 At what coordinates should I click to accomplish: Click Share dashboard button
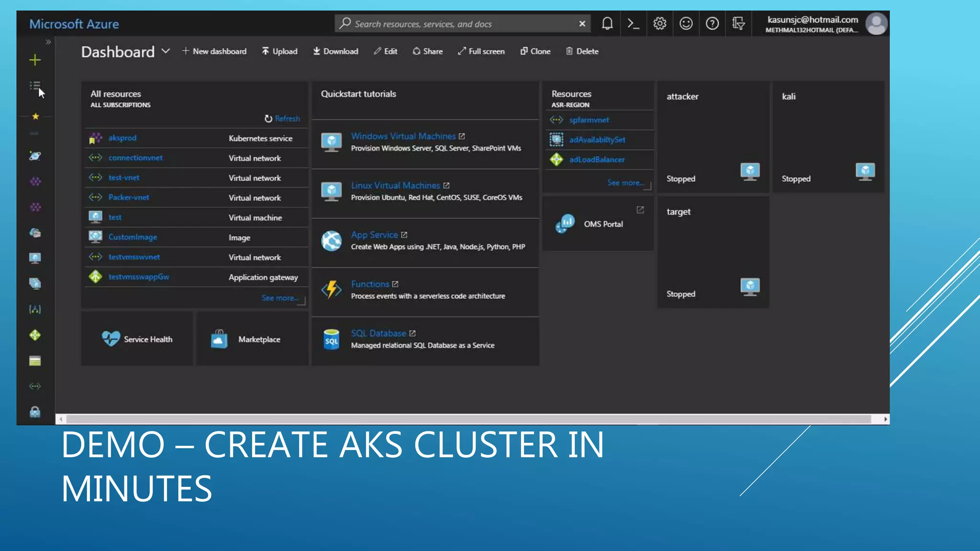(428, 51)
